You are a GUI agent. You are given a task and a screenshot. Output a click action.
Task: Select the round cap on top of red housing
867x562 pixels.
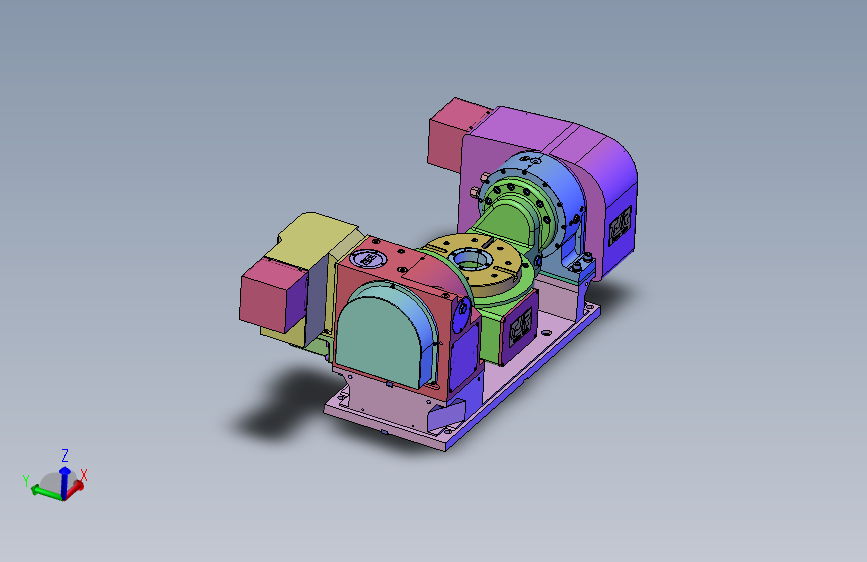(x=367, y=258)
